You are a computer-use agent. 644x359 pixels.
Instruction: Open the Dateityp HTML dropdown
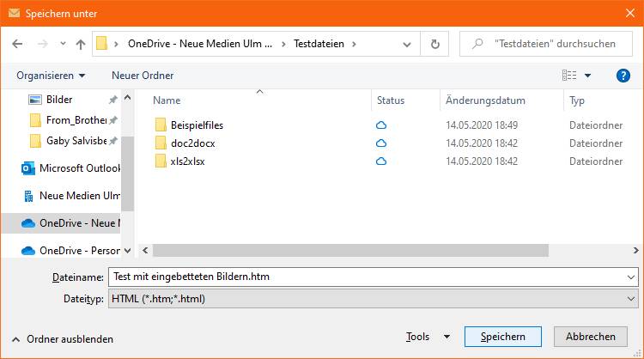[632, 299]
